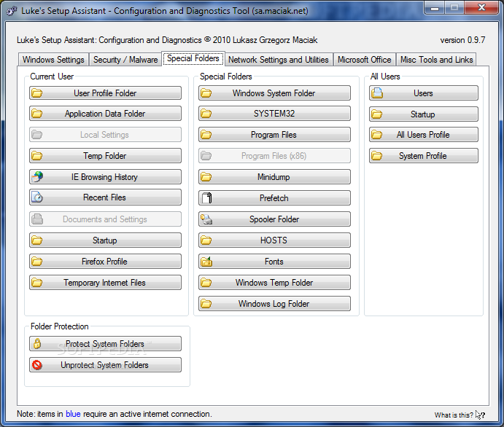Click the folder icon on Firefox Profile
This screenshot has width=504, height=427.
(37, 262)
